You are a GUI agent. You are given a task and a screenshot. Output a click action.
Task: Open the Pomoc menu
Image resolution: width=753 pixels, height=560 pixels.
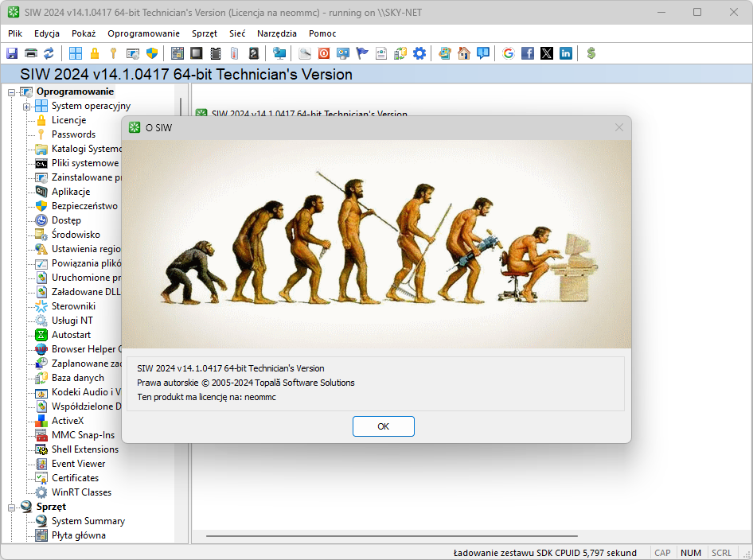pyautogui.click(x=322, y=33)
